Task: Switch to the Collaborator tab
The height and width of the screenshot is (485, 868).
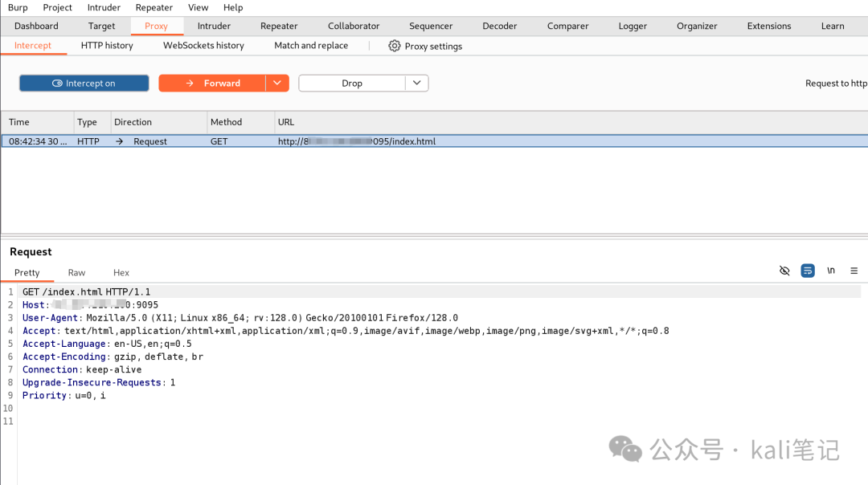Action: pos(354,26)
